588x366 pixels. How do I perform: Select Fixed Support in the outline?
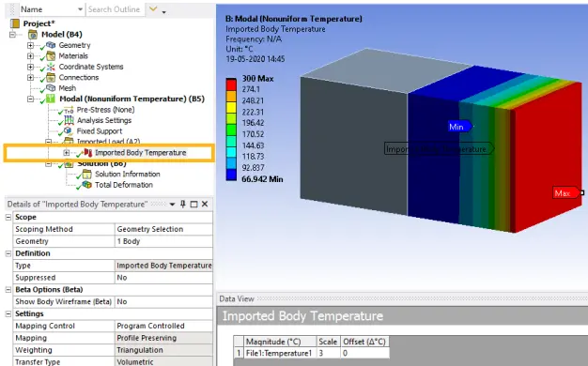pyautogui.click(x=100, y=131)
